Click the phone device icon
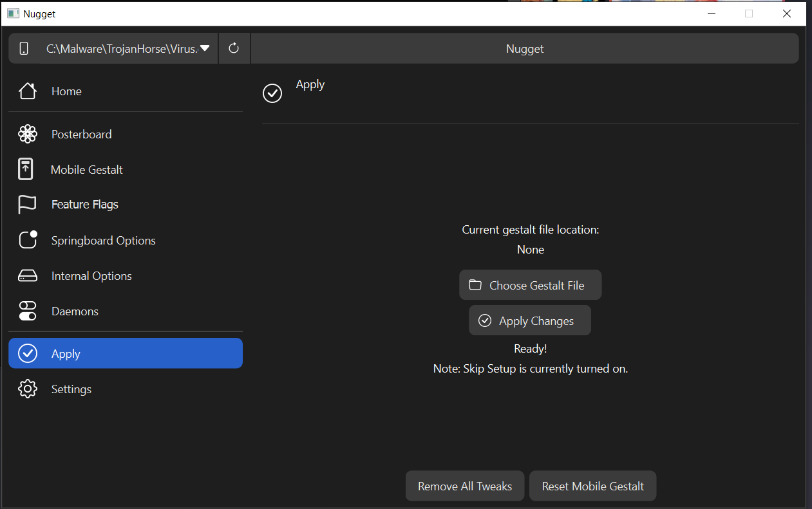812x509 pixels. [x=24, y=48]
